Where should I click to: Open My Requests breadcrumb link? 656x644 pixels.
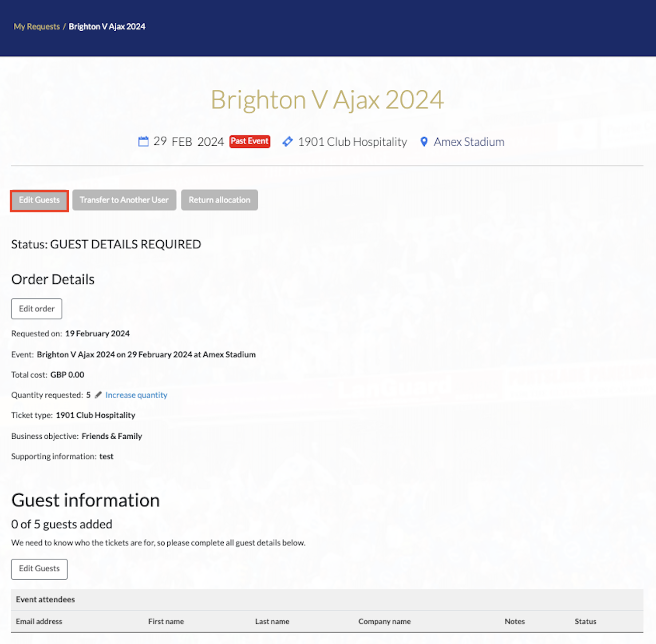[x=37, y=27]
